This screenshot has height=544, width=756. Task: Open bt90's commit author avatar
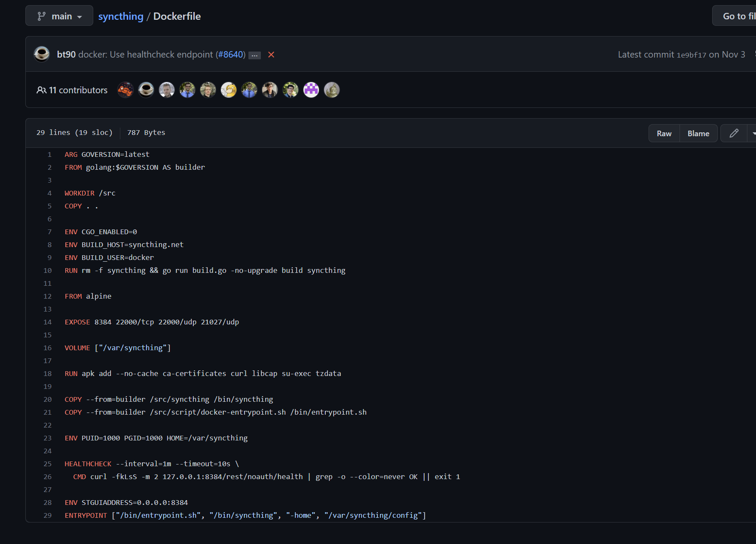42,54
